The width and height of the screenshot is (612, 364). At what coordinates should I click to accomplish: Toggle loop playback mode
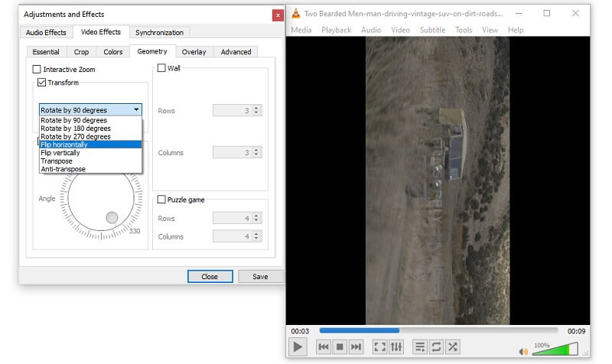(x=436, y=347)
